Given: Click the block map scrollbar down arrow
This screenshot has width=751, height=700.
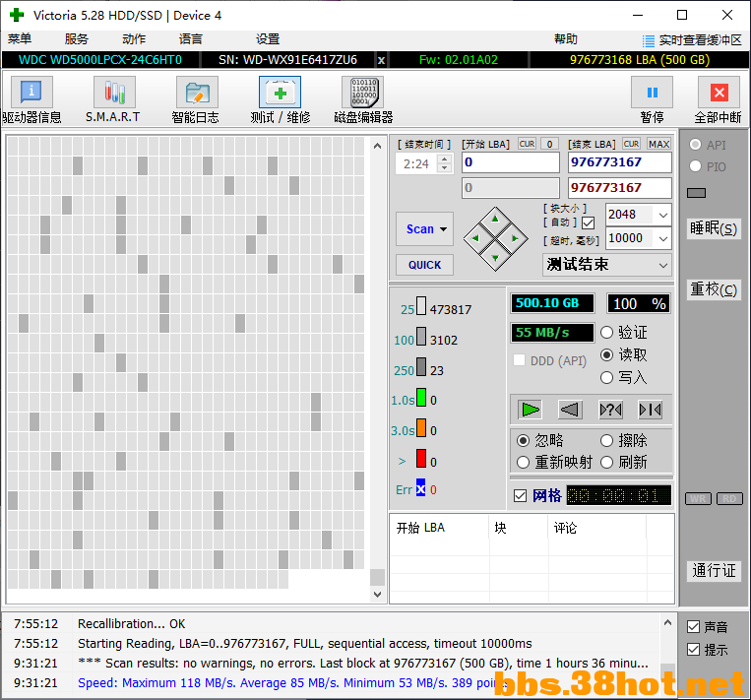Looking at the screenshot, I should pos(377,594).
